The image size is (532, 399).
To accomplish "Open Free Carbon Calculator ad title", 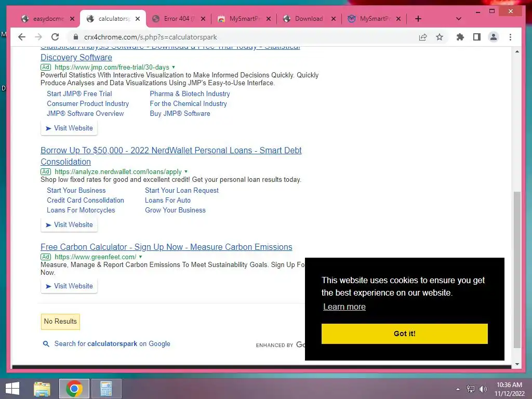I will 166,247.
